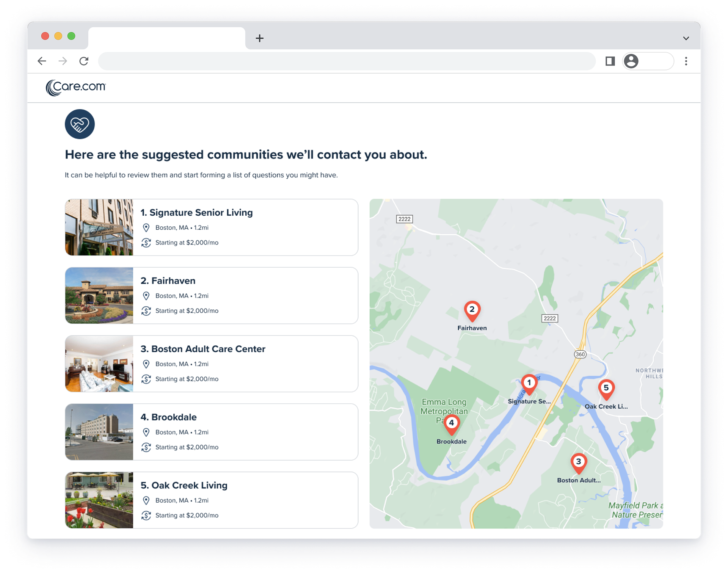The width and height of the screenshot is (728, 572).
Task: Open the Fairhaven listing title
Action: pyautogui.click(x=168, y=281)
